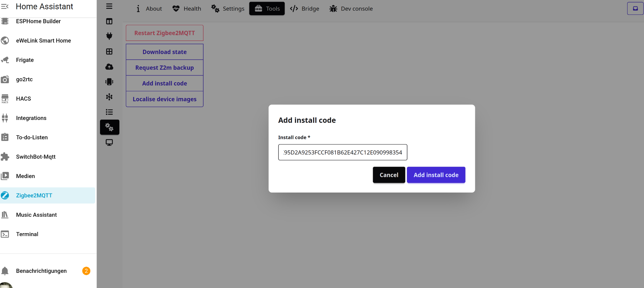
Task: Go to the Dev console tab
Action: point(351,9)
